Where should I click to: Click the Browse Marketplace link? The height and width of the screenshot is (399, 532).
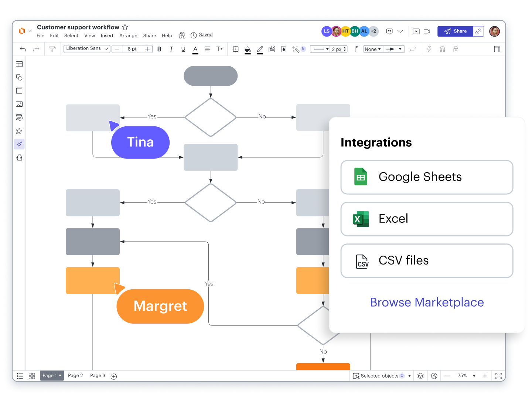(427, 302)
